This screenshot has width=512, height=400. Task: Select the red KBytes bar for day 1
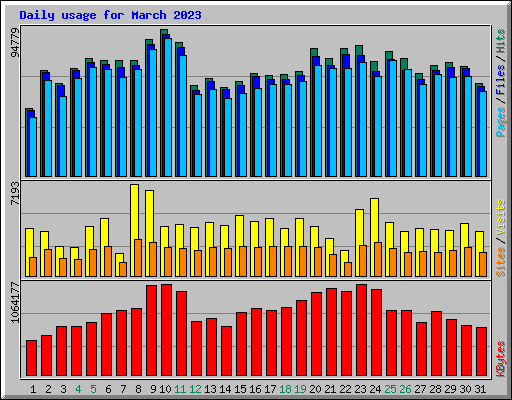31,358
